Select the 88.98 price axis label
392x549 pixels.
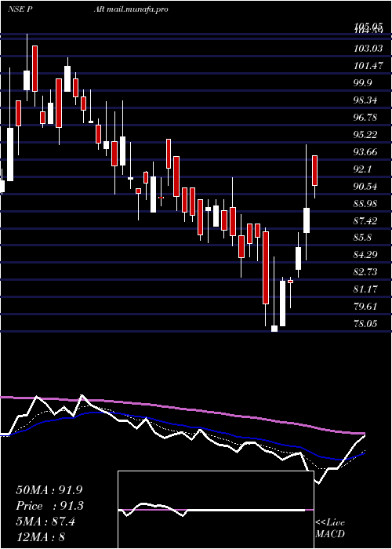pos(367,203)
